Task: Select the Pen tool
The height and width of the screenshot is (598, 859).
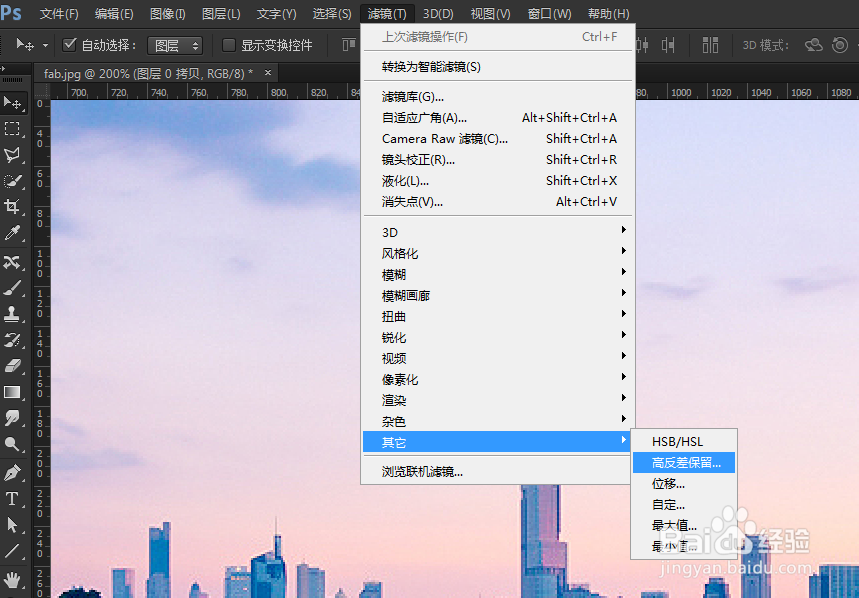Action: coord(12,473)
